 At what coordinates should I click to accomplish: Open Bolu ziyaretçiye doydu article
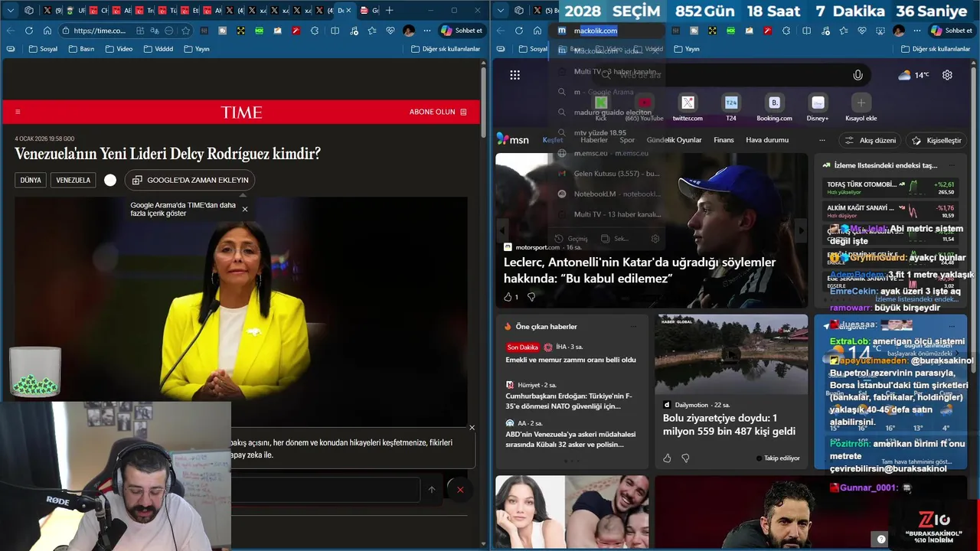point(729,425)
